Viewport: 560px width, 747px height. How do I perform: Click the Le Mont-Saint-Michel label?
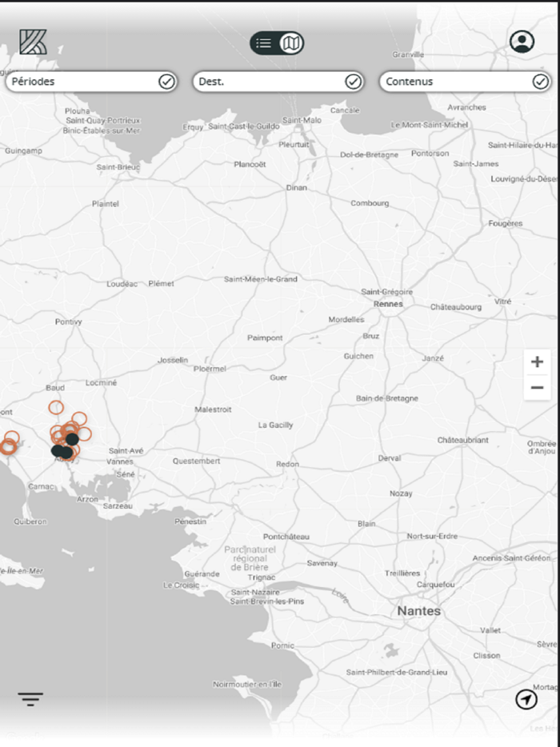[430, 125]
